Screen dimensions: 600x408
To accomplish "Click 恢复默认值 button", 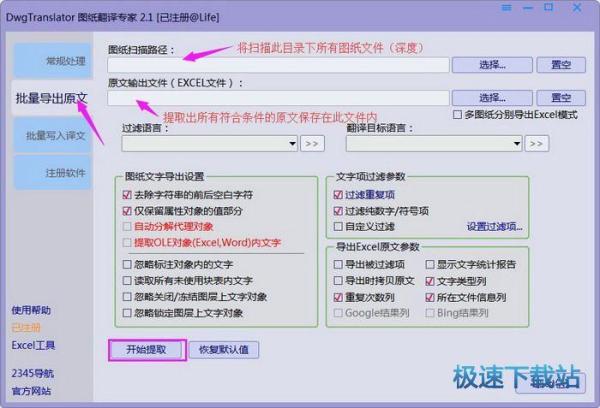I will (224, 350).
